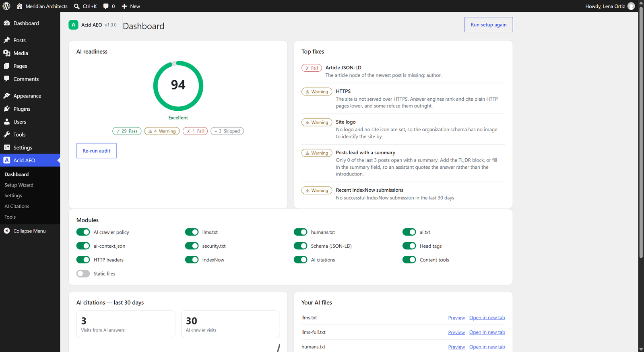Toggle the HTTP headers module

point(83,260)
